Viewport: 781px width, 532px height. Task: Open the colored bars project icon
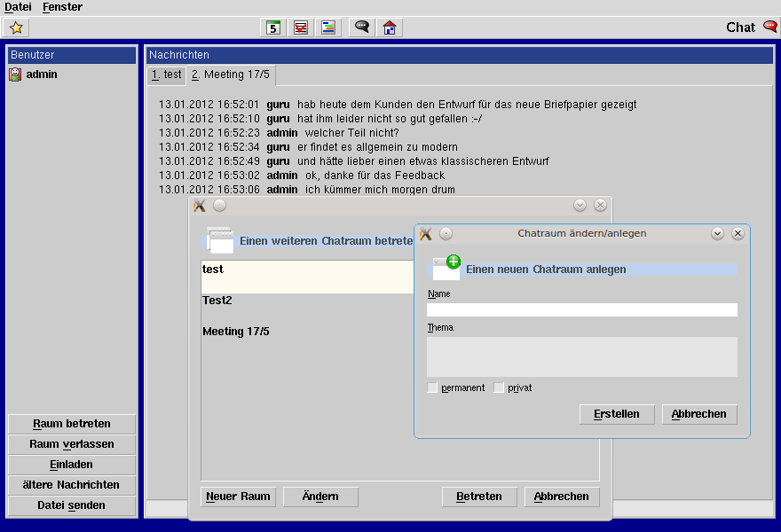pos(328,27)
